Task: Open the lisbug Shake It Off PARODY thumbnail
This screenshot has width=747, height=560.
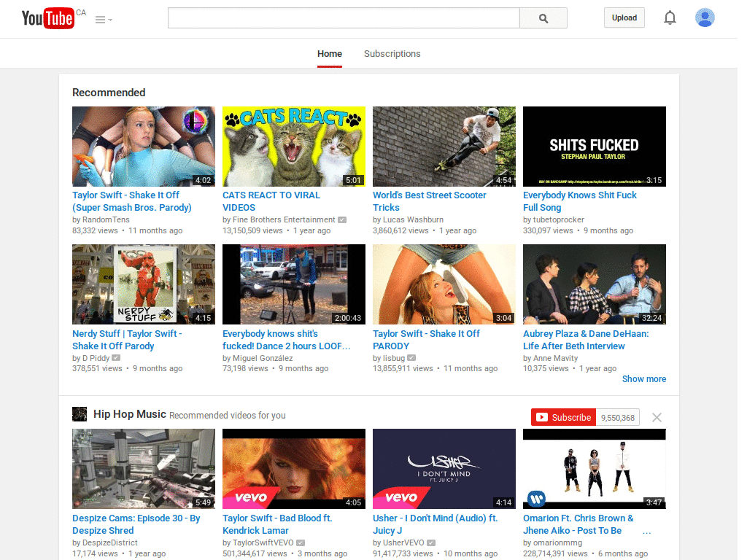Action: [444, 284]
